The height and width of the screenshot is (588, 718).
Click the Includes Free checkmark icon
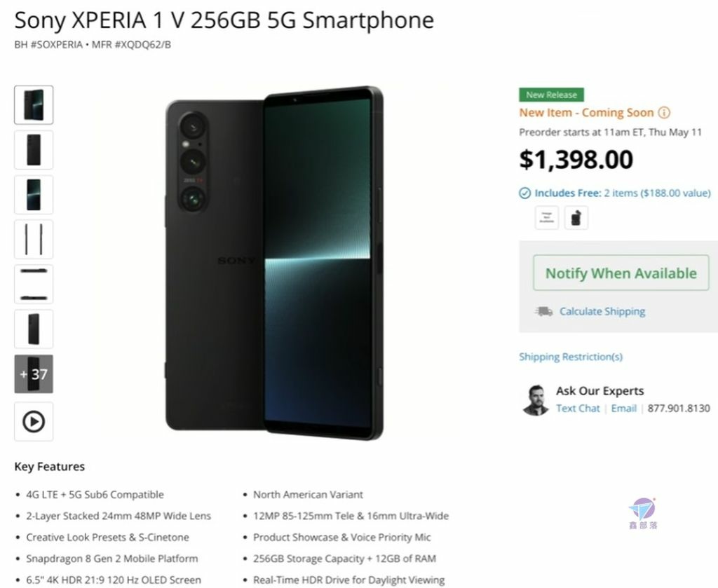click(x=524, y=193)
